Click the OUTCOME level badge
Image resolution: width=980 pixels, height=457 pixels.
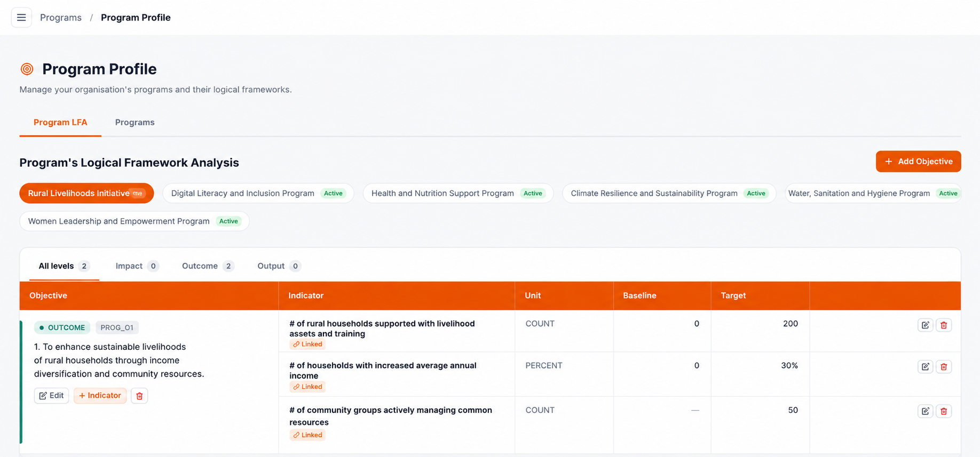(x=62, y=327)
